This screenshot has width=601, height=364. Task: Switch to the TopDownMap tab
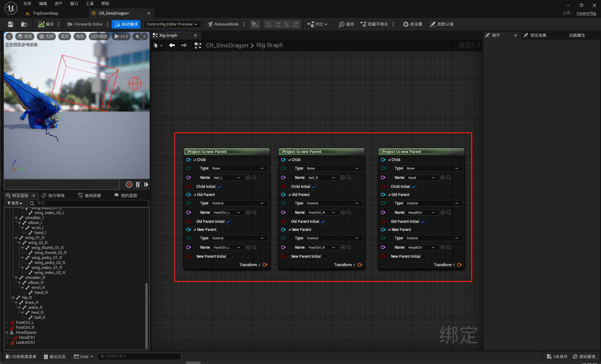(x=46, y=13)
